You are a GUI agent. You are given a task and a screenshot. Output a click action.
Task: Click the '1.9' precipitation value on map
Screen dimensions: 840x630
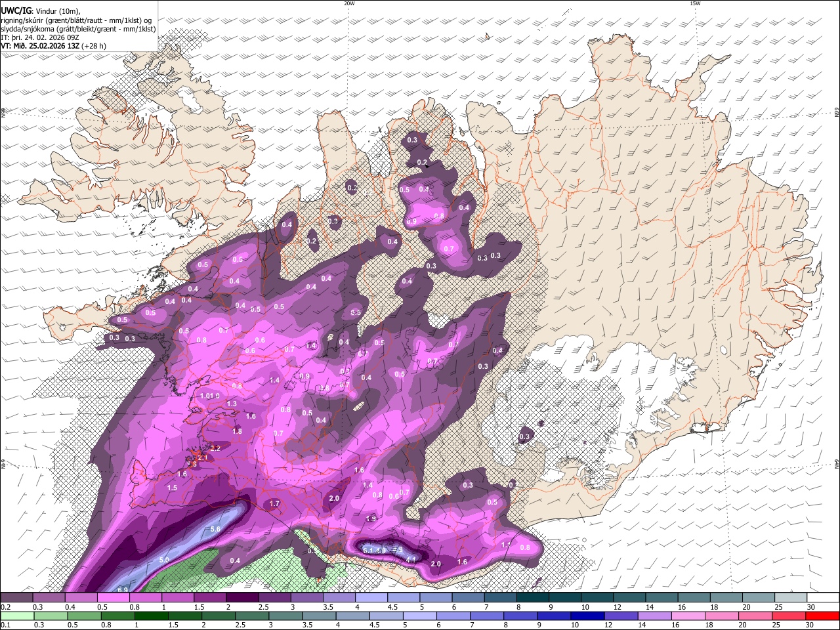click(371, 518)
